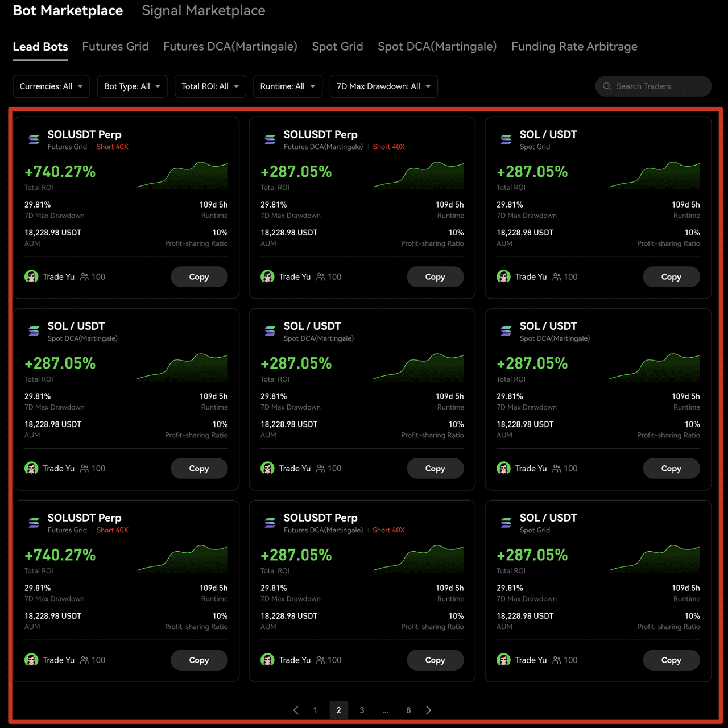Image resolution: width=728 pixels, height=728 pixels.
Task: Expand the Runtime: All filter
Action: coord(287,86)
